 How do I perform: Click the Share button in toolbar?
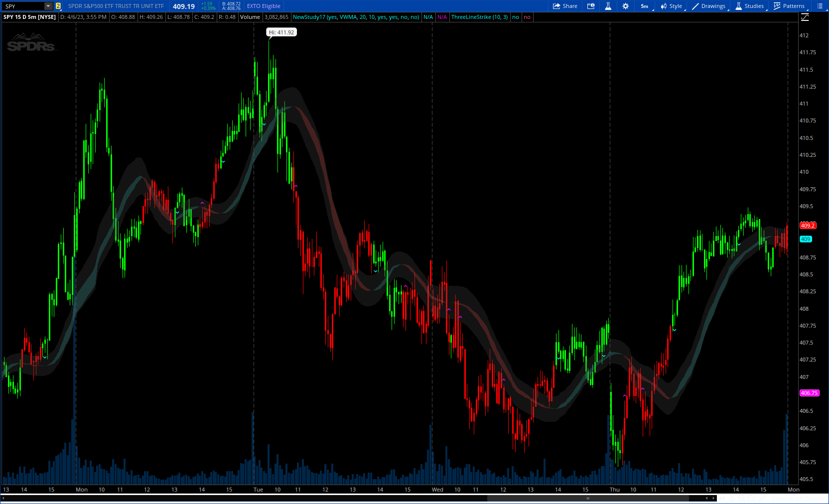click(565, 6)
